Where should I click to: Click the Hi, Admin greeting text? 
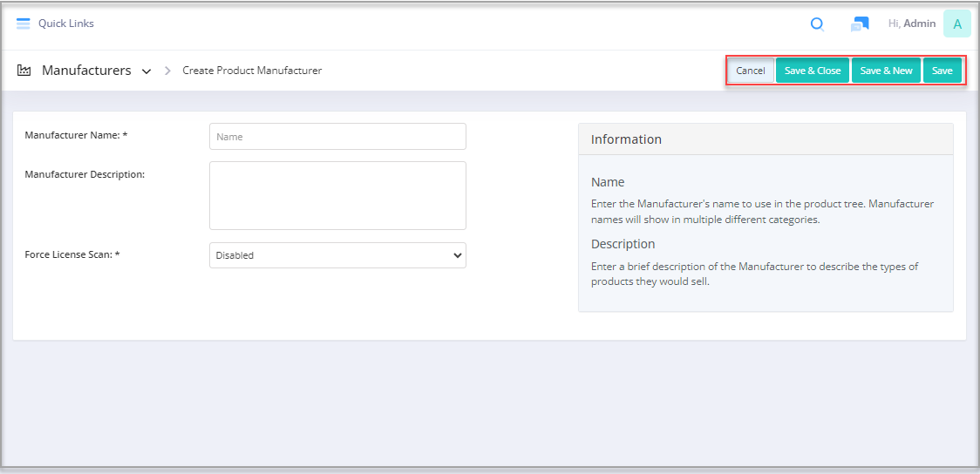pos(911,24)
